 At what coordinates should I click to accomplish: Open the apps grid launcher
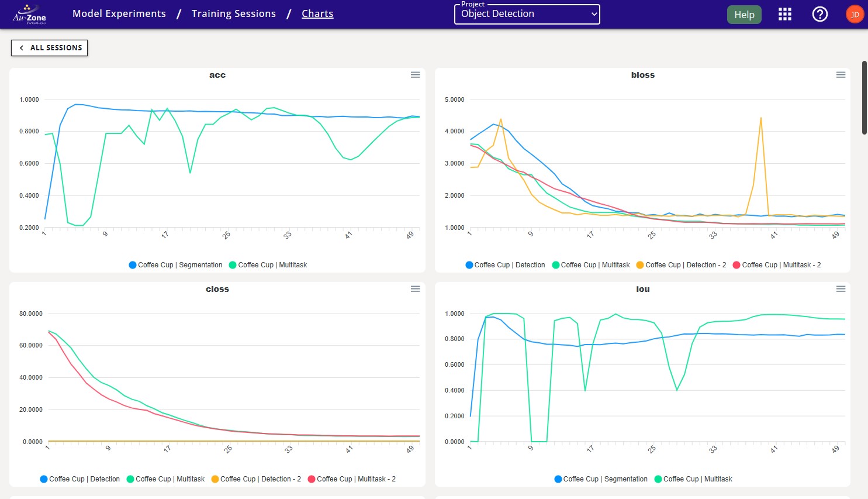coord(784,14)
